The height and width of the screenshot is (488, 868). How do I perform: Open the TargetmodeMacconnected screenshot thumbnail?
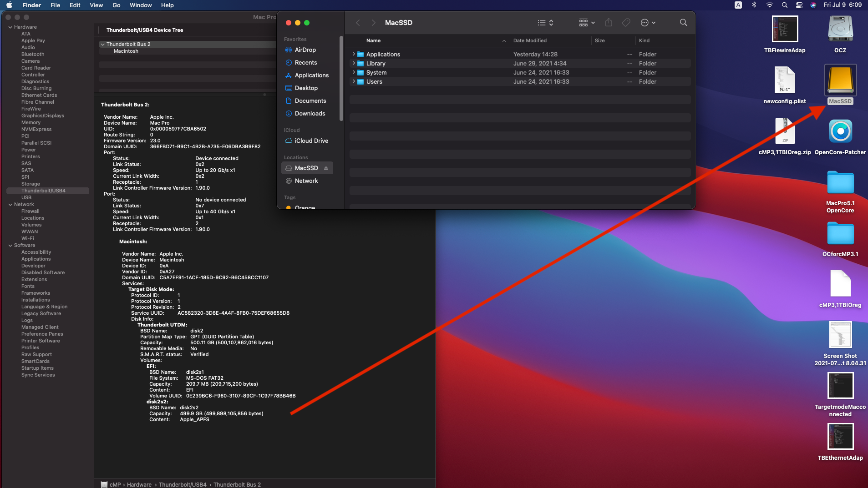coord(840,386)
